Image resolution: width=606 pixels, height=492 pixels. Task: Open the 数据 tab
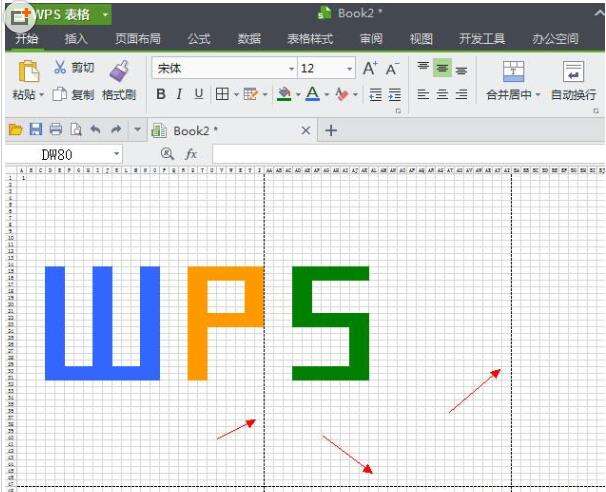coord(249,39)
